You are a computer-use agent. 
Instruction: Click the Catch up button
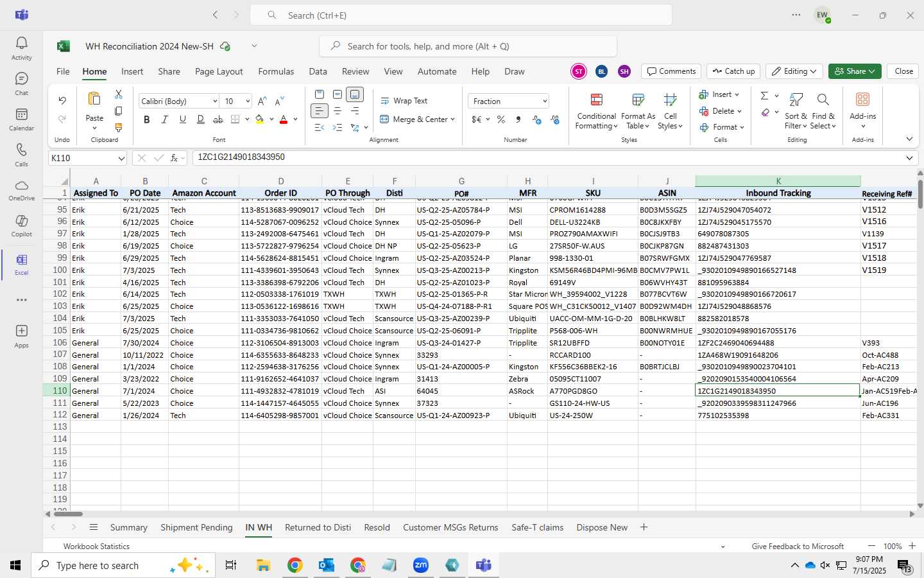pyautogui.click(x=733, y=71)
